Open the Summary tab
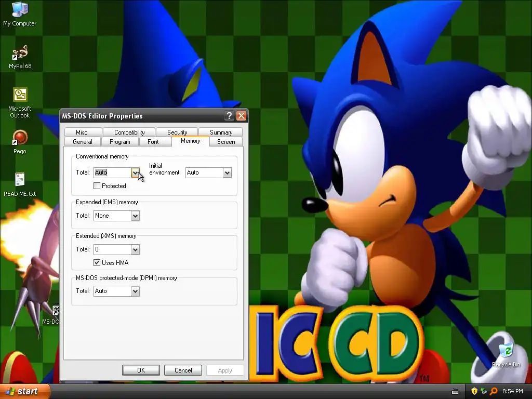The width and height of the screenshot is (532, 399). click(x=221, y=132)
